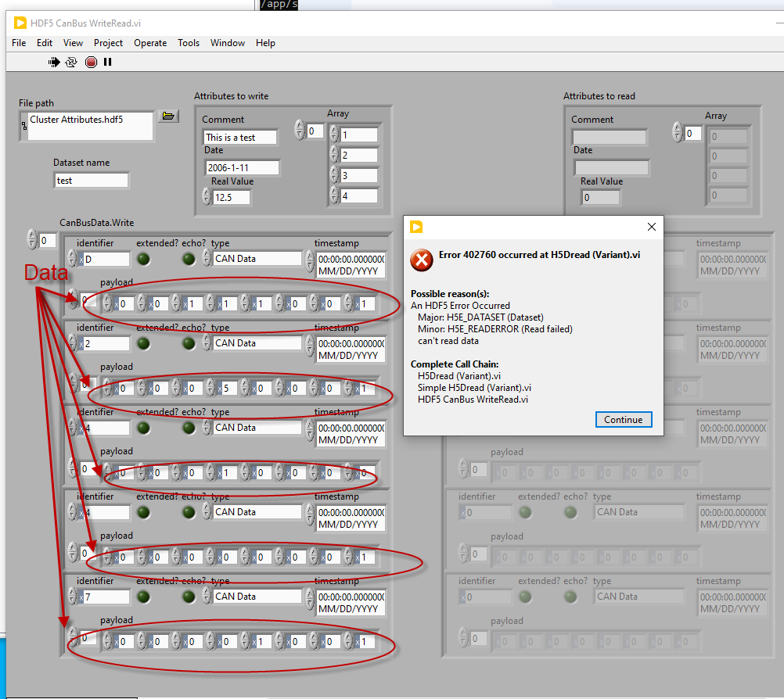Toggle echo? LED for identifier 2
Screen dimensions: 784x699
189,343
